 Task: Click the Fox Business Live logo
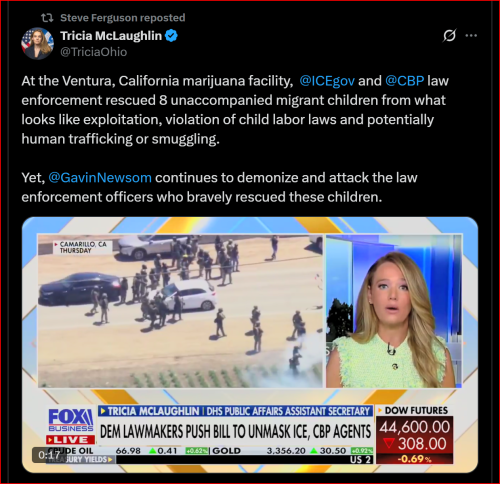[x=71, y=426]
